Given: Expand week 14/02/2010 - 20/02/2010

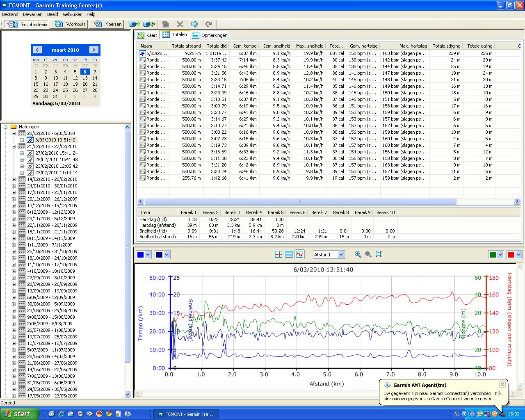Looking at the screenshot, I should (x=14, y=179).
